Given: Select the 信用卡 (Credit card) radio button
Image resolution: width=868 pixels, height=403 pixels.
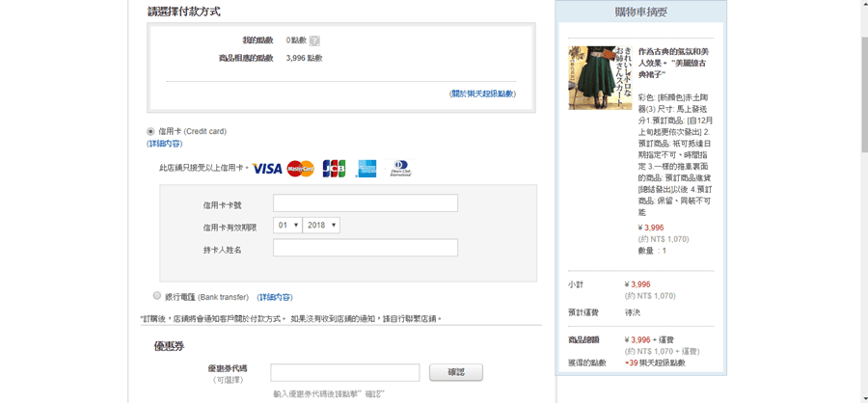Looking at the screenshot, I should tap(150, 132).
